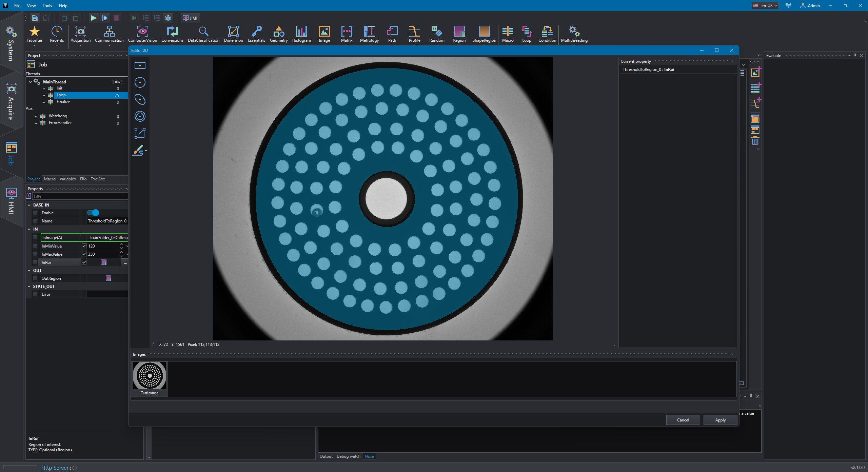Click the Apply button
This screenshot has height=472, width=868.
[720, 420]
